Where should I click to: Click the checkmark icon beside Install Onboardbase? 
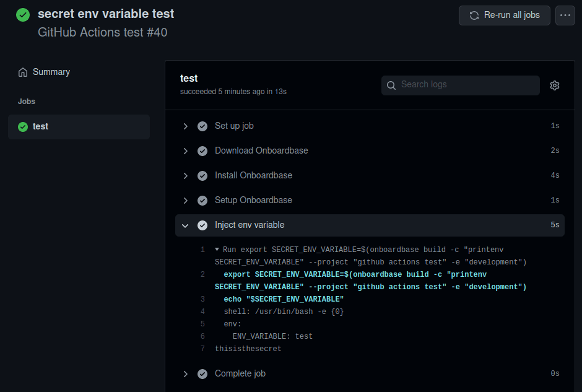pos(202,176)
